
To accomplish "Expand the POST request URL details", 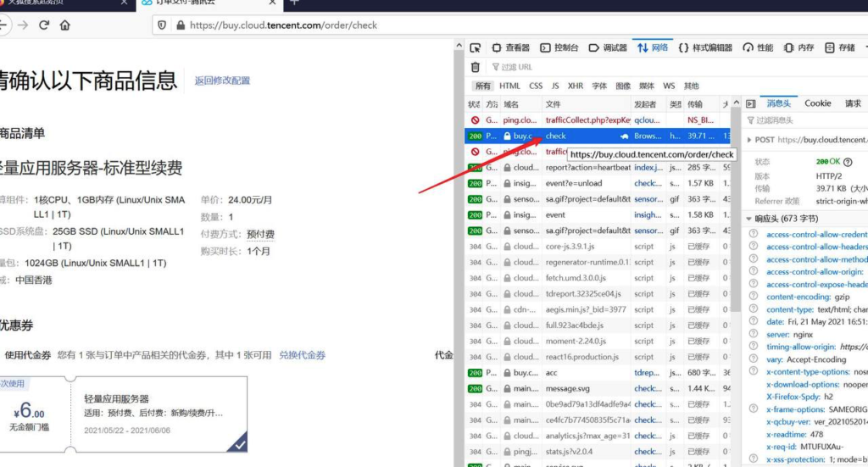I will tap(749, 140).
